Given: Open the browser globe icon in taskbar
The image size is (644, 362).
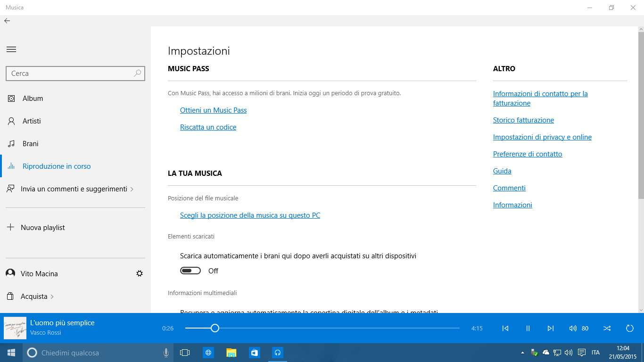Looking at the screenshot, I should pyautogui.click(x=208, y=353).
